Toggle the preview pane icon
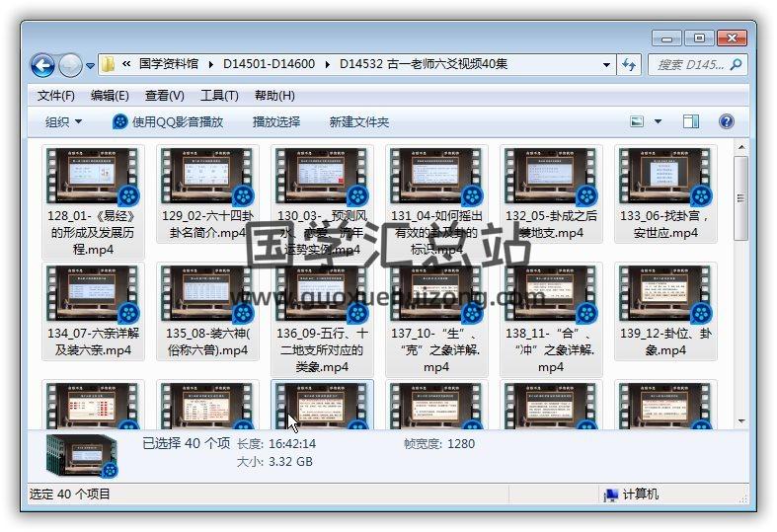Image resolution: width=777 pixels, height=532 pixels. point(691,121)
